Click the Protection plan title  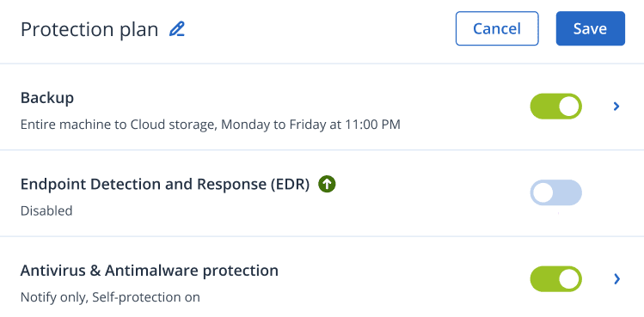(x=89, y=30)
